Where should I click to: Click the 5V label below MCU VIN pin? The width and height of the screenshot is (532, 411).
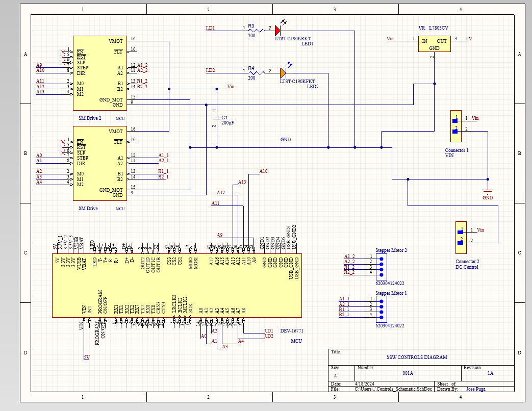point(87,357)
